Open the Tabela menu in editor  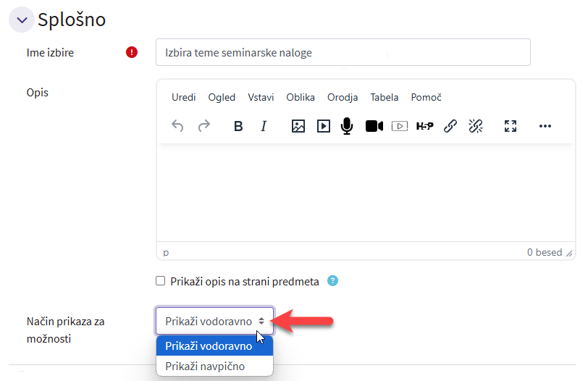[x=385, y=97]
